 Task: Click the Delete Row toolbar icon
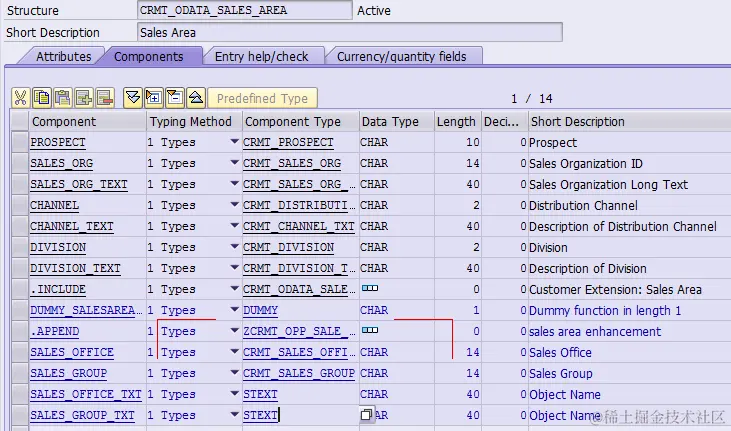coord(105,98)
